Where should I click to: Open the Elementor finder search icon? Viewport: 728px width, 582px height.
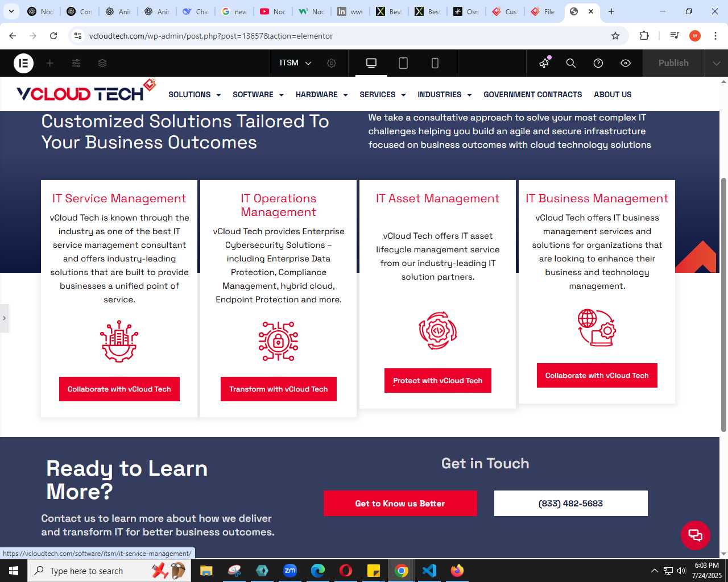[571, 63]
